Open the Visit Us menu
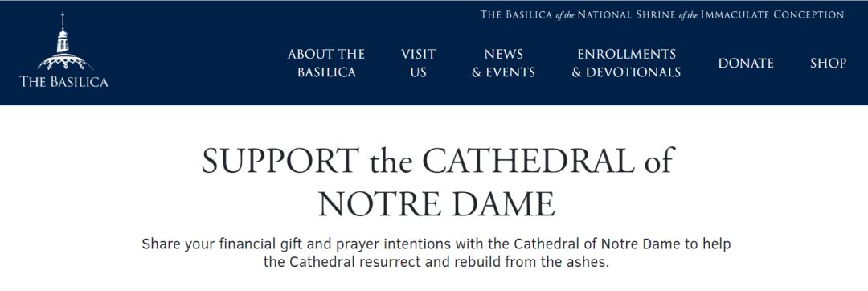Image resolution: width=868 pixels, height=291 pixels. pyautogui.click(x=419, y=63)
